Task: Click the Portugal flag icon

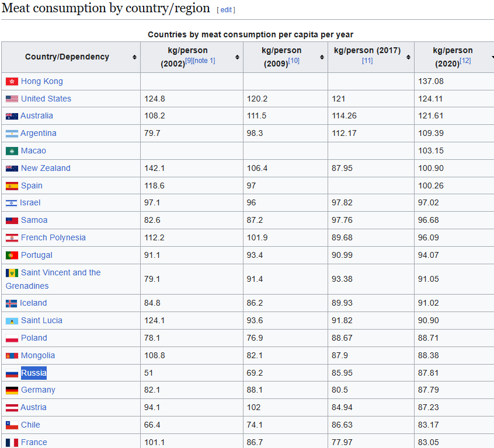Action: tap(12, 256)
